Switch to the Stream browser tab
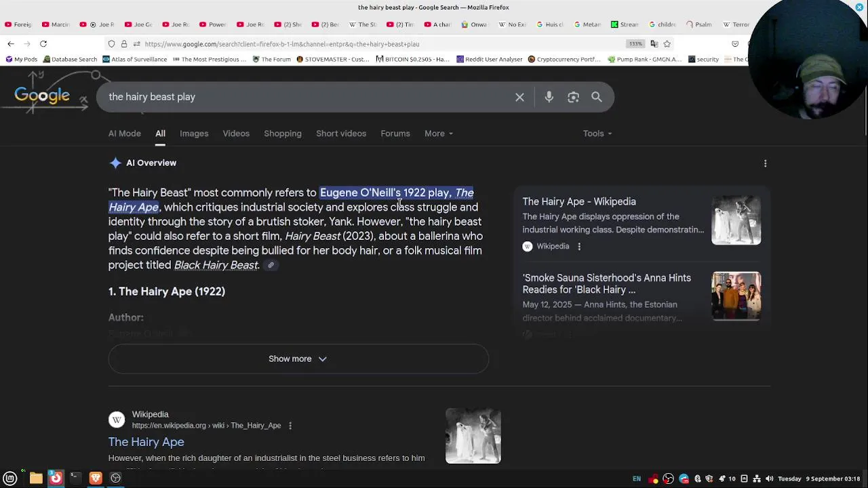The height and width of the screenshot is (488, 868). tap(625, 24)
